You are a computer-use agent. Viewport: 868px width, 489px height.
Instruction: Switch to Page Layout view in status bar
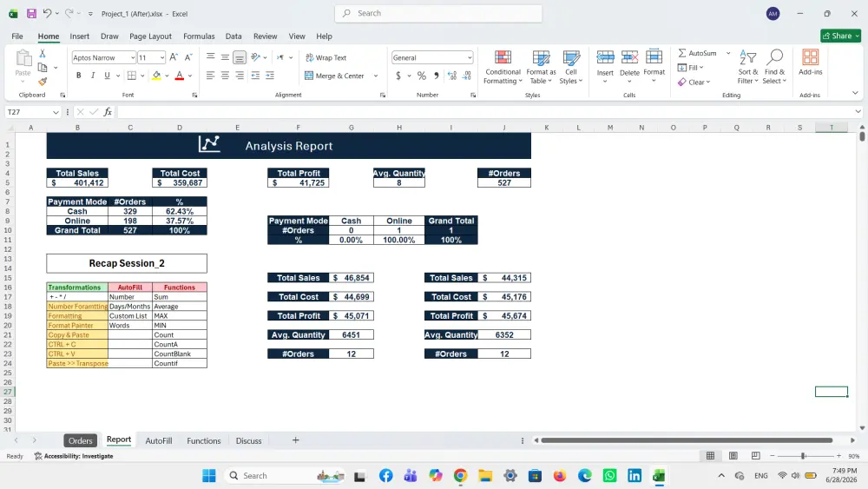click(x=733, y=456)
